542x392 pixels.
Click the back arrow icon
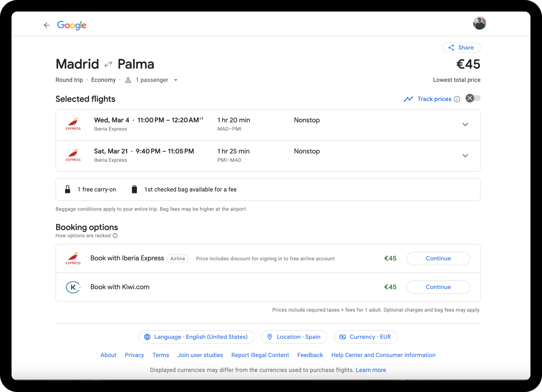point(46,25)
